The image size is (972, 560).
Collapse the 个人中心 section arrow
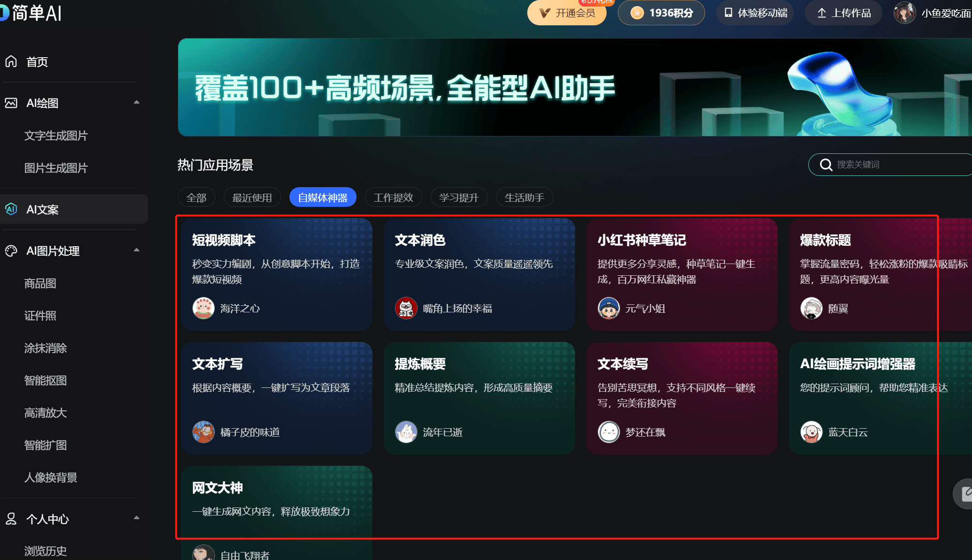tap(137, 518)
